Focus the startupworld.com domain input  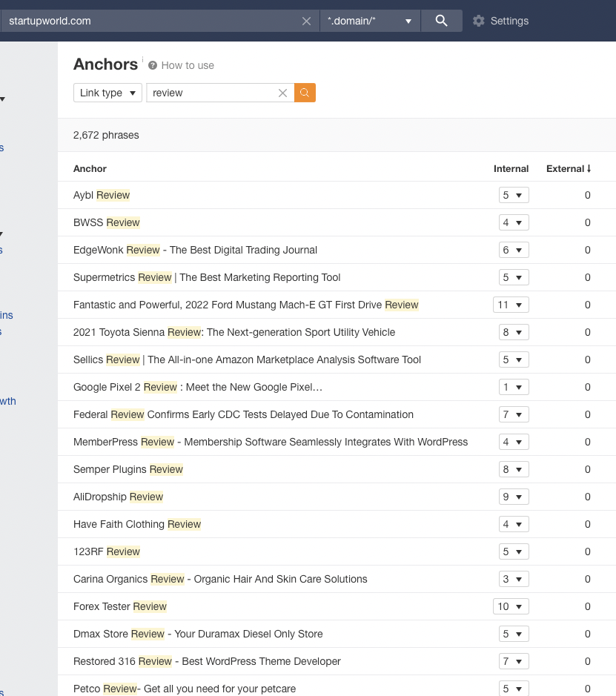coord(151,21)
